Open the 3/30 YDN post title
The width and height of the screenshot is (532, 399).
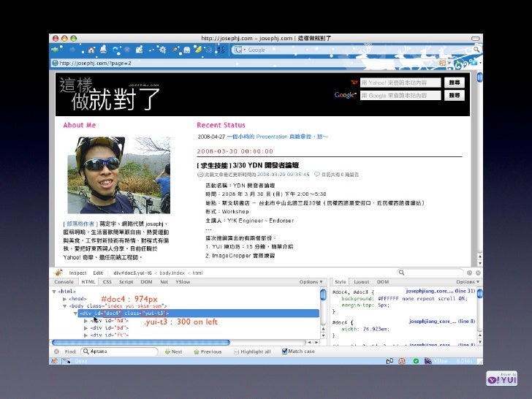(248, 165)
